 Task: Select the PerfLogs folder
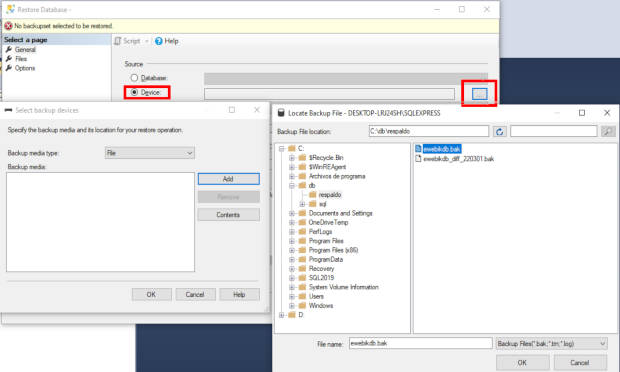[320, 232]
